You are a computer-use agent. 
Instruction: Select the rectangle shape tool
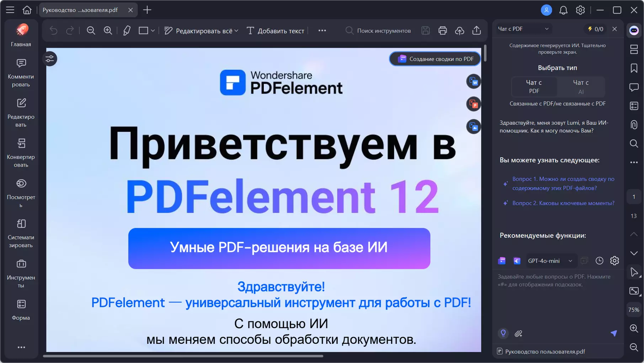143,31
